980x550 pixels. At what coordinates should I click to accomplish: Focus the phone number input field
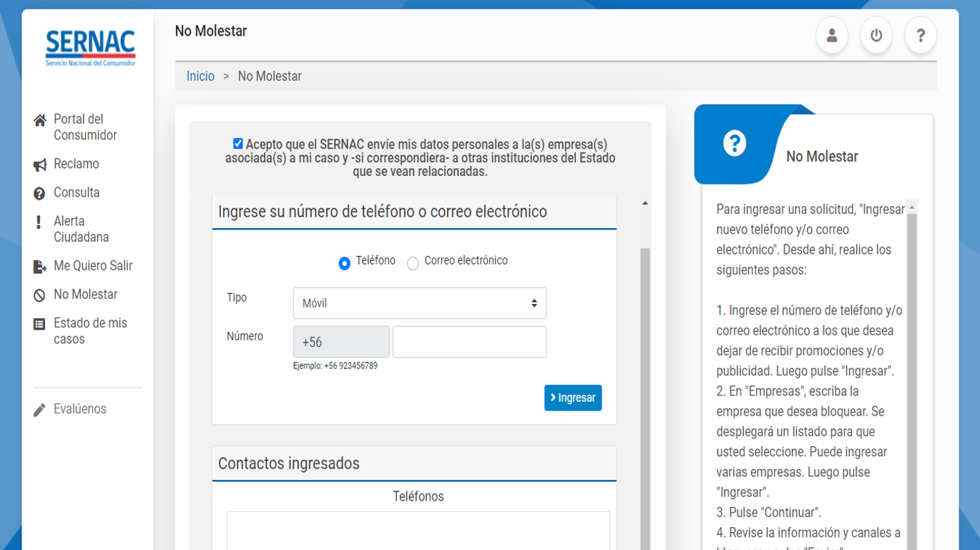[x=469, y=342]
